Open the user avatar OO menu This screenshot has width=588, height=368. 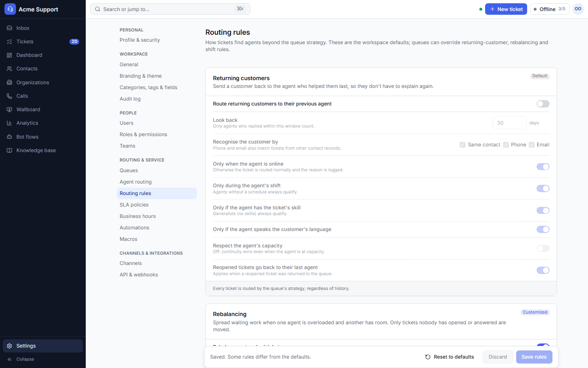[578, 9]
